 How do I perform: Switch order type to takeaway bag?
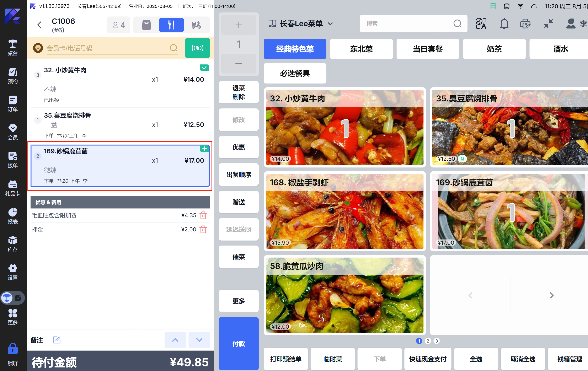(146, 25)
